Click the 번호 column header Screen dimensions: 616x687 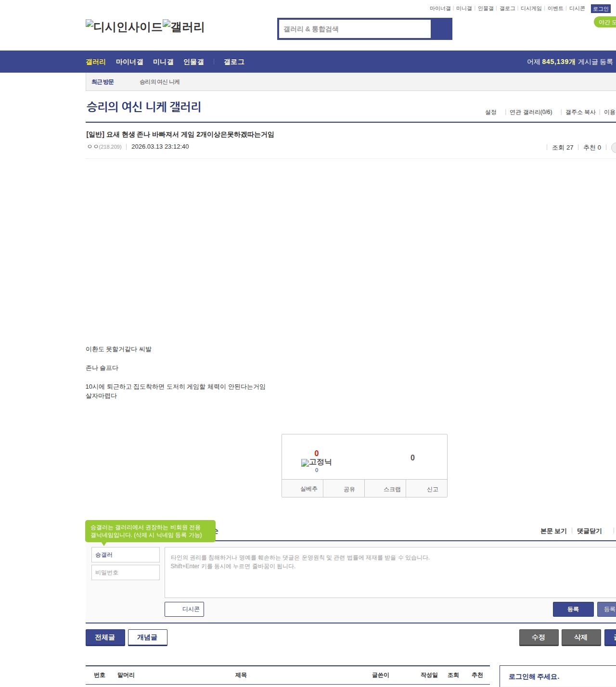(x=100, y=675)
